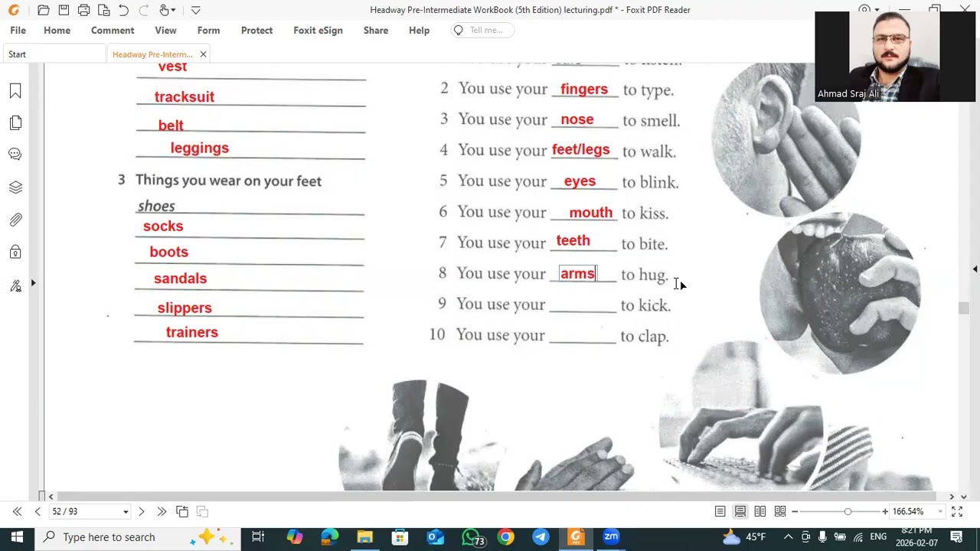Open the Bookmarks side panel

(15, 91)
